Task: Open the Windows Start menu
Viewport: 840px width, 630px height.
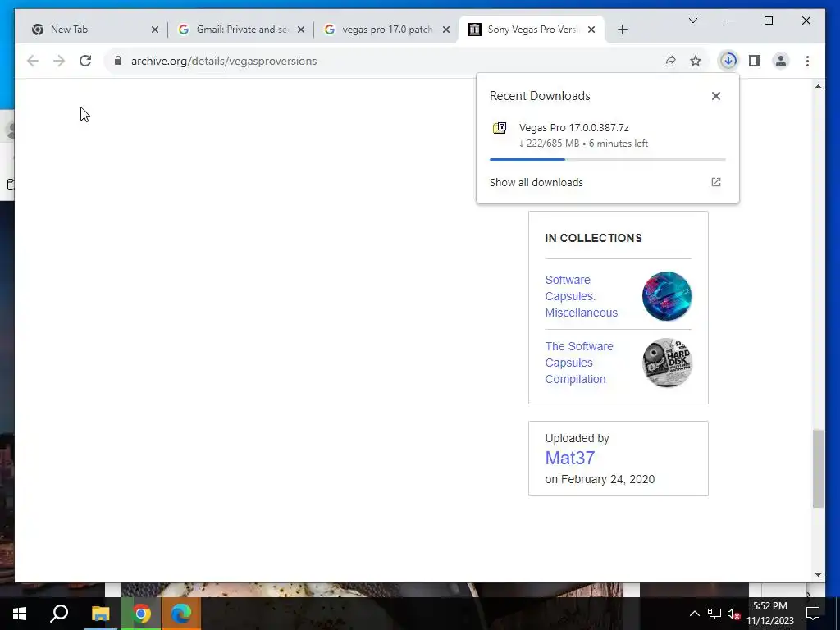Action: tap(20, 614)
